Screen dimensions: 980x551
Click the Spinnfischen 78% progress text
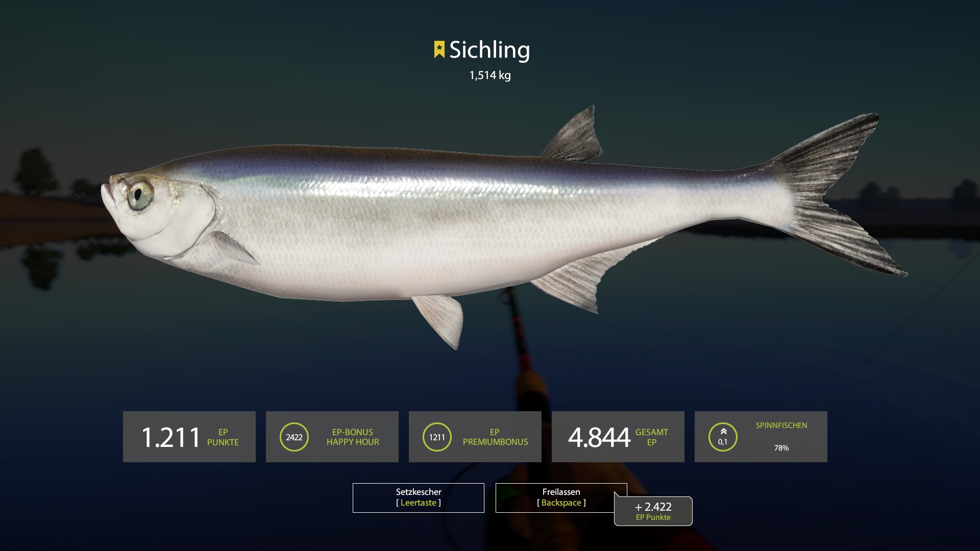click(x=781, y=448)
